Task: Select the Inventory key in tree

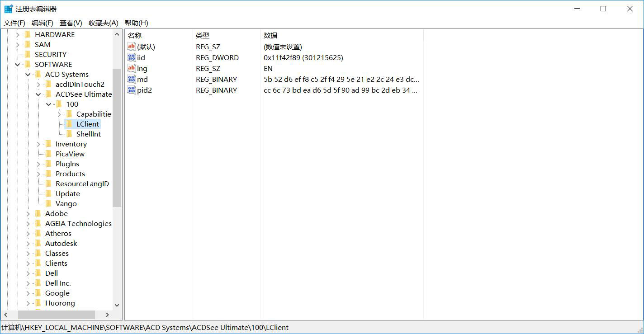Action: [71, 144]
